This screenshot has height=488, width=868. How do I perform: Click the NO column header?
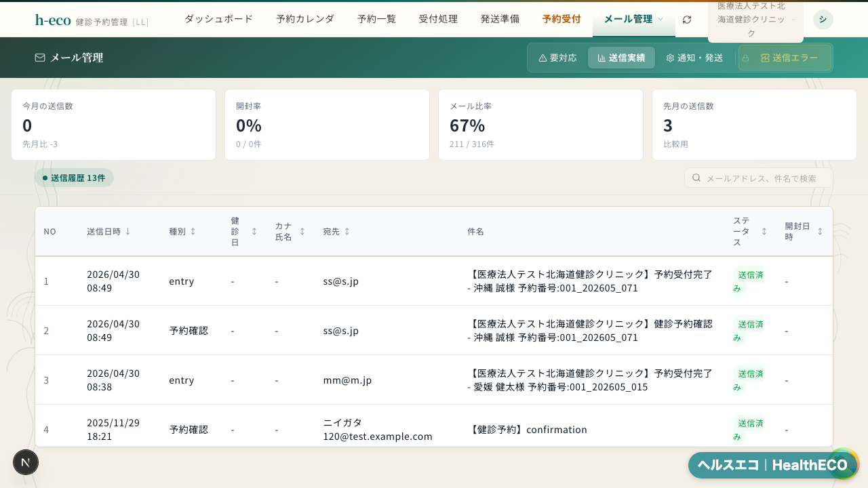point(50,231)
